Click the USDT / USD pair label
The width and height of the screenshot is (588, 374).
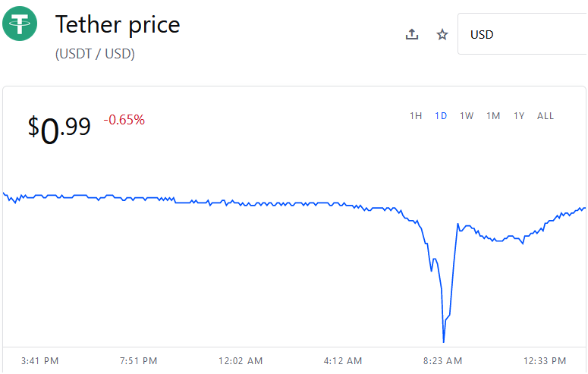coord(95,54)
